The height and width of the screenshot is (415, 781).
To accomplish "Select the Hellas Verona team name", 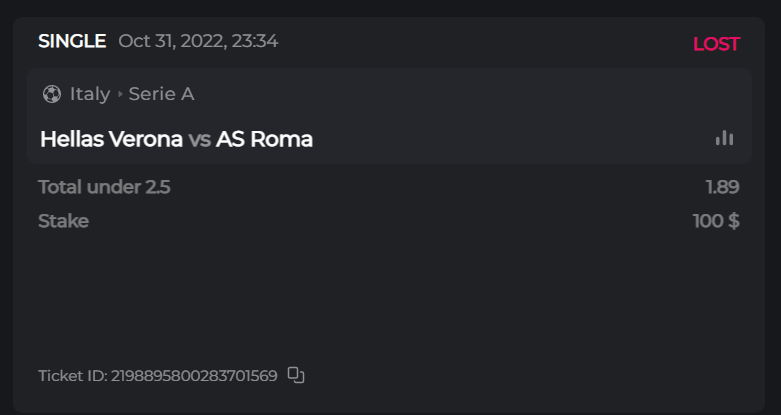I will coord(111,139).
